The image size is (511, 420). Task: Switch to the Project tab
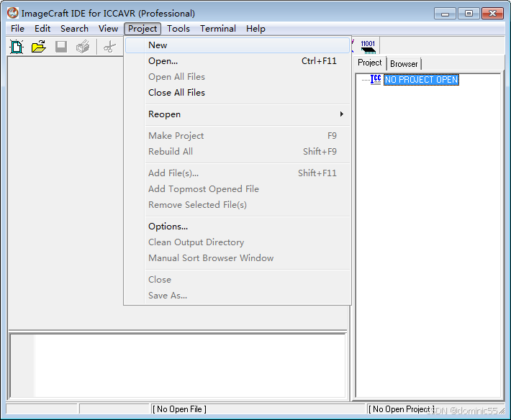[369, 63]
